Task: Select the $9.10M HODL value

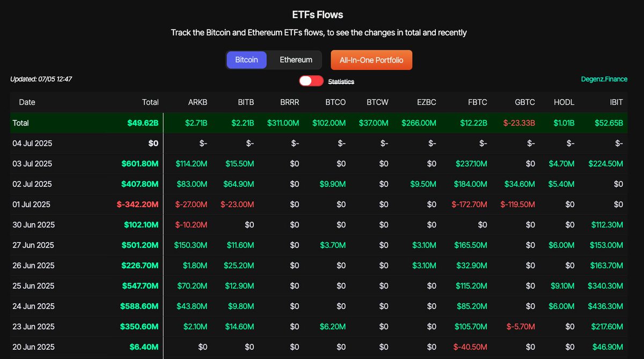Action: (x=561, y=286)
